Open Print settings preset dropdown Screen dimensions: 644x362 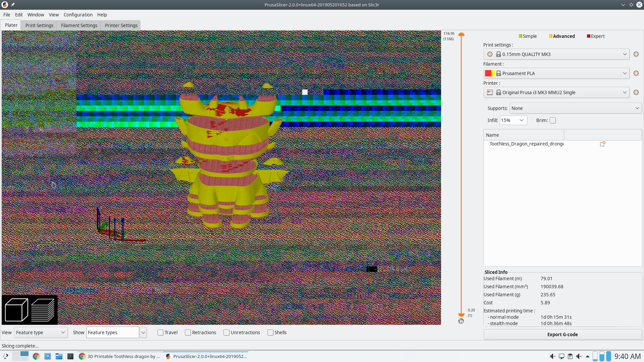coord(556,54)
